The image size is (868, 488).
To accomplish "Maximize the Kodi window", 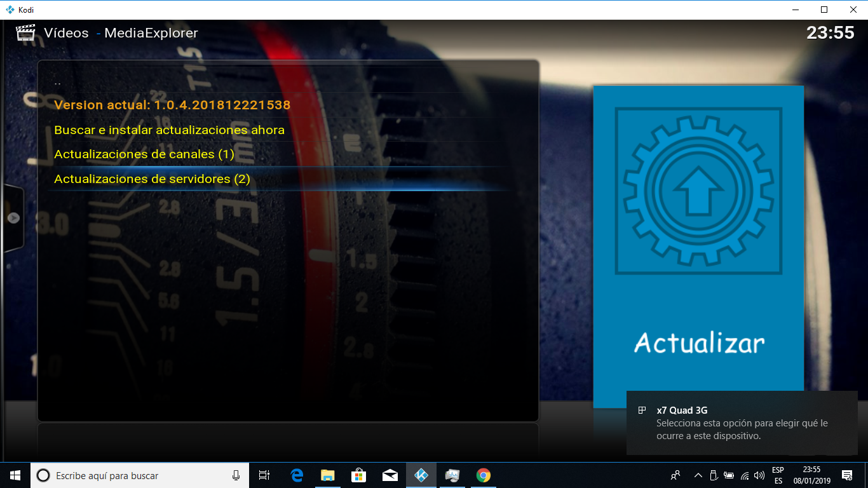I will (x=824, y=10).
